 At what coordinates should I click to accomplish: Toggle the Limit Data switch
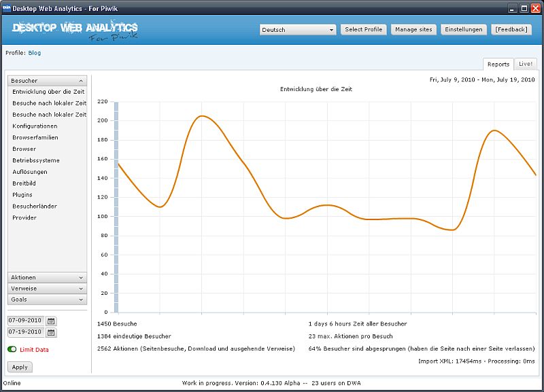pos(12,350)
